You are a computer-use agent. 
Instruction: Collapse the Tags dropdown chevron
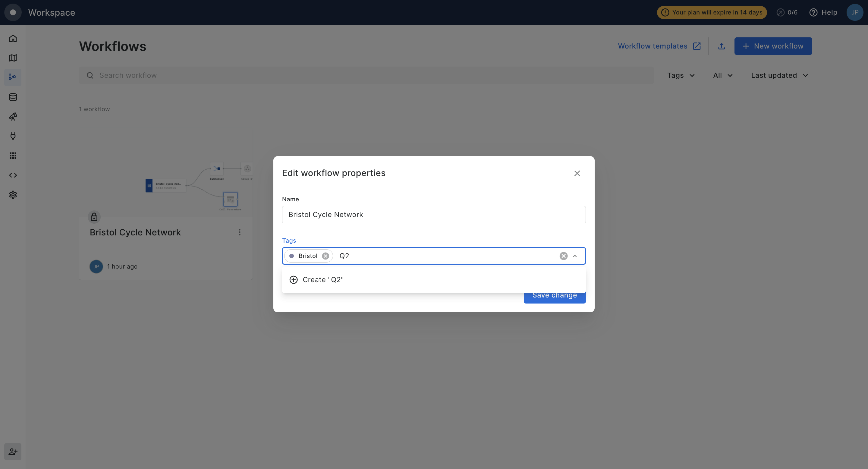pyautogui.click(x=575, y=256)
